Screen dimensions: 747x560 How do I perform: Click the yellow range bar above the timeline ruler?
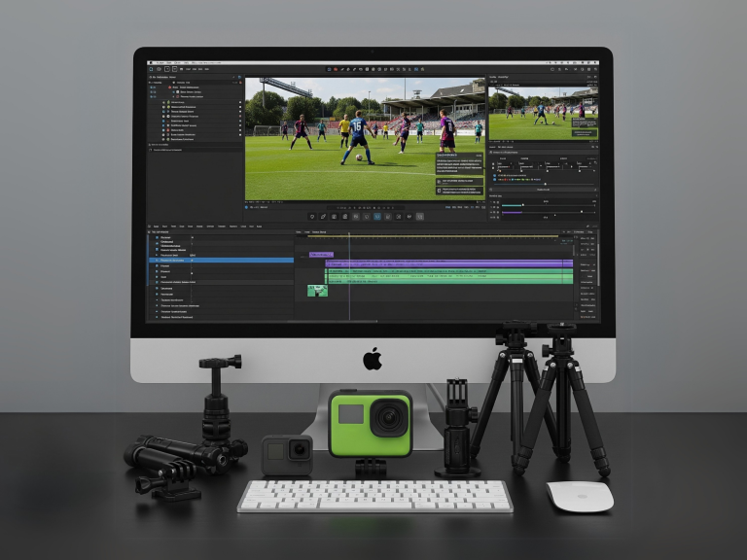433,236
